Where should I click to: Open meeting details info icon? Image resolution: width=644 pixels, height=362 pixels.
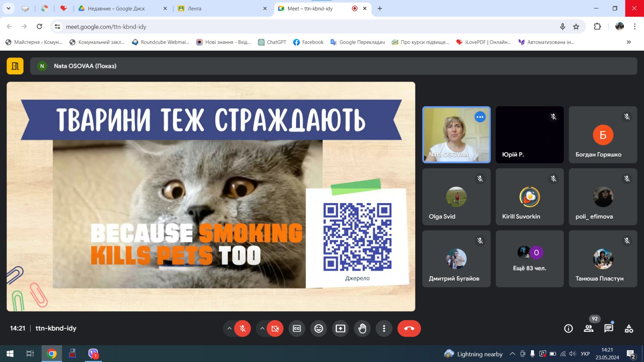coord(568,329)
